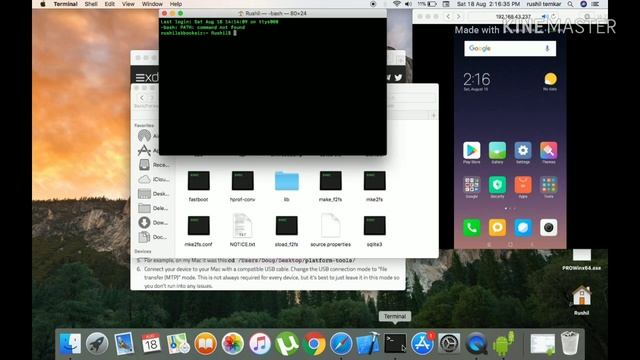Tap Security app on phone screen
The width and height of the screenshot is (640, 360).
497,185
